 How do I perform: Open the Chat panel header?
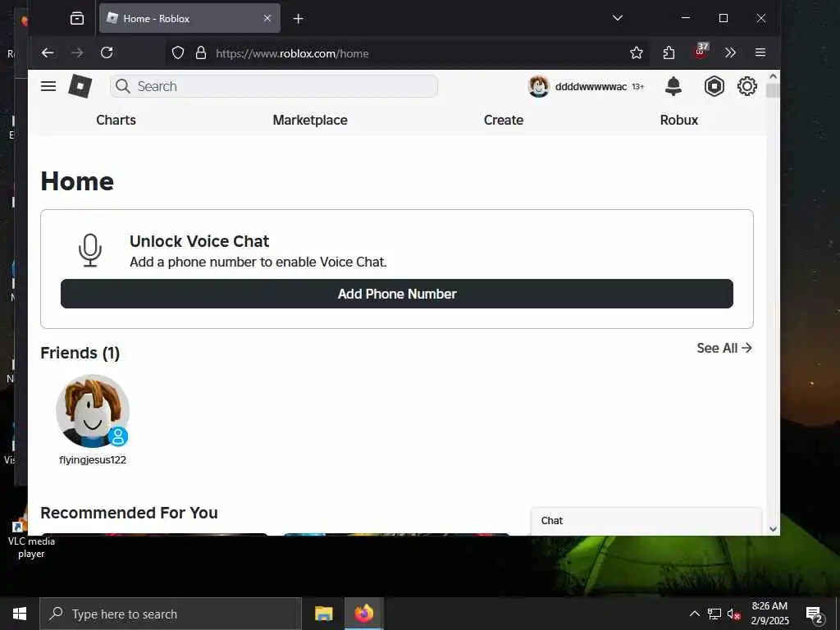[646, 521]
